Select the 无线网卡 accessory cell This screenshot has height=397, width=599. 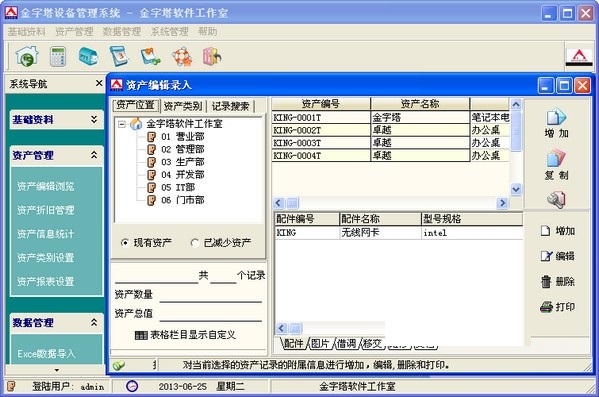click(380, 232)
